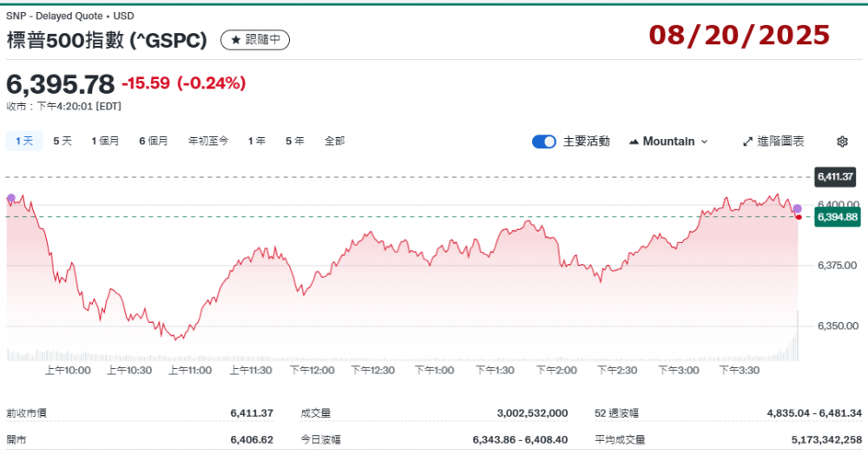Show the 1年 chart range

point(257,141)
